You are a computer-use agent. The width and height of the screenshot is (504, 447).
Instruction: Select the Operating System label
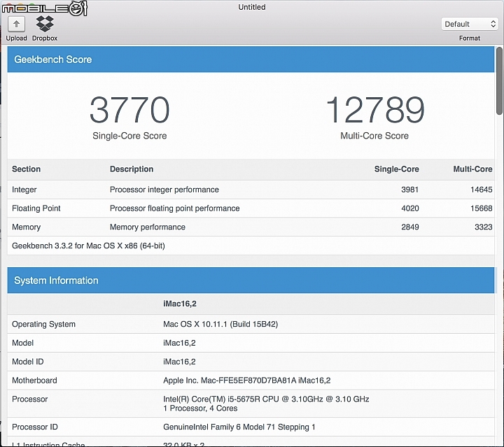[43, 325]
